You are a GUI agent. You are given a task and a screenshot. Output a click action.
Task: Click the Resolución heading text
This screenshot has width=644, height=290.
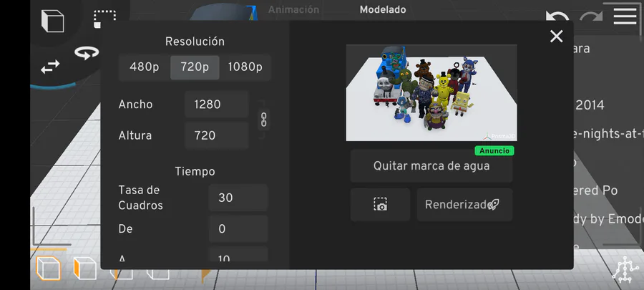click(195, 42)
